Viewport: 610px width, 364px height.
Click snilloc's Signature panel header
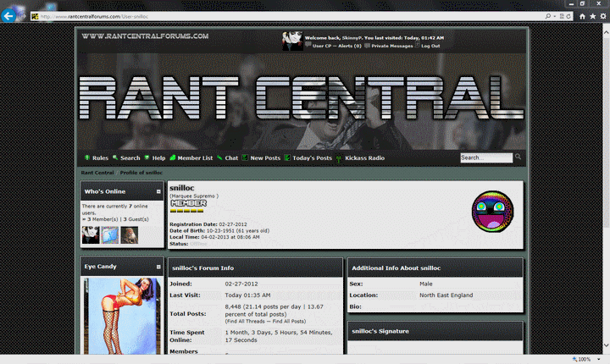pyautogui.click(x=435, y=331)
